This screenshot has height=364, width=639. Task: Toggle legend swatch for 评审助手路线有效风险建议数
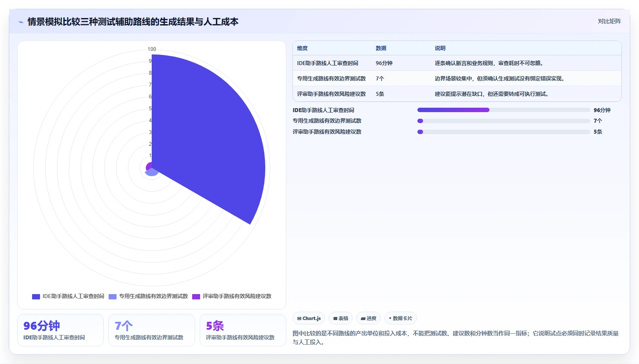(196, 296)
